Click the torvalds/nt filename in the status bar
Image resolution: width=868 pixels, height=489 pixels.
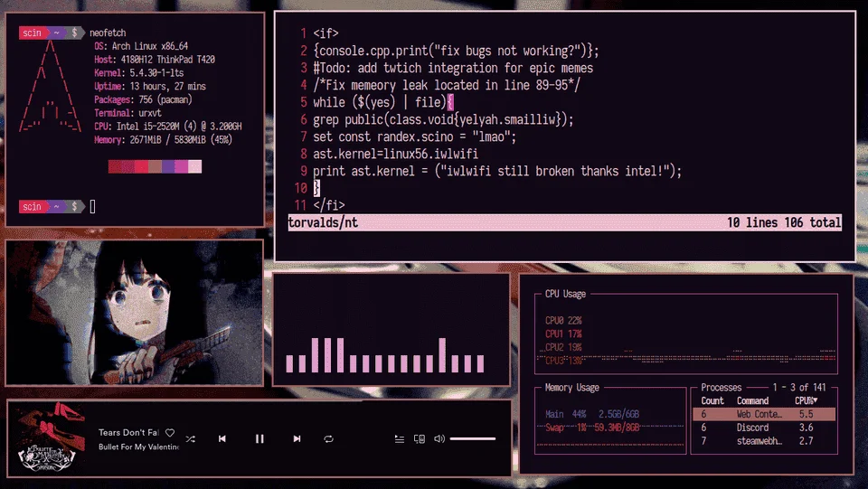coord(324,222)
